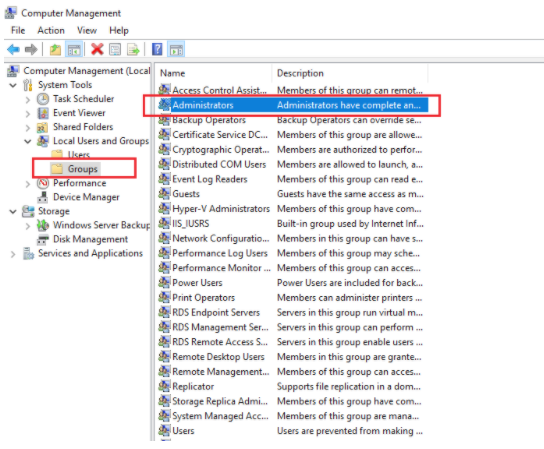The image size is (544, 449).
Task: Expand the Event Viewer node arrow
Action: tap(28, 114)
